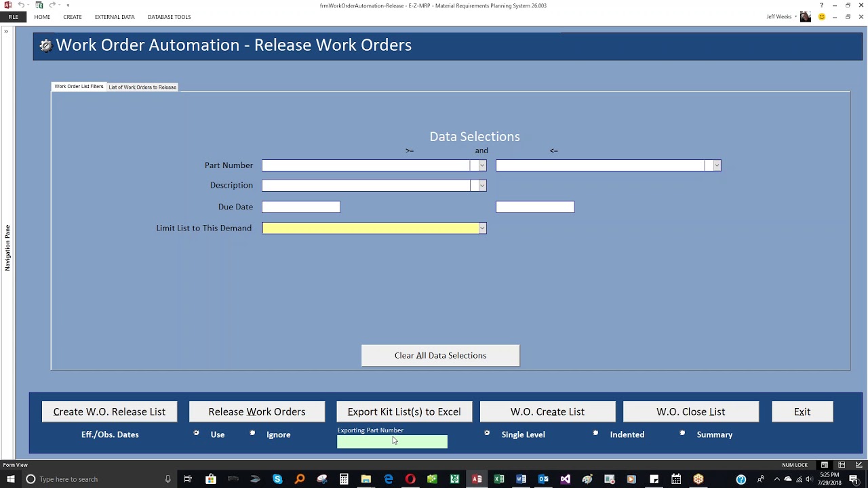Select the Ignore Eff./Obs. Dates radio button
868x488 pixels.
tap(252, 433)
